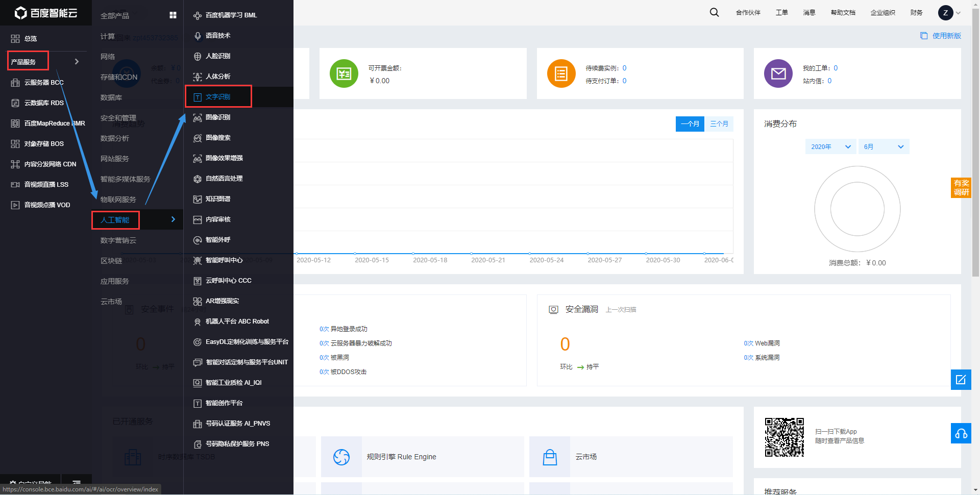Image resolution: width=980 pixels, height=495 pixels.
Task: Click the 图像搜索 icon
Action: point(198,138)
